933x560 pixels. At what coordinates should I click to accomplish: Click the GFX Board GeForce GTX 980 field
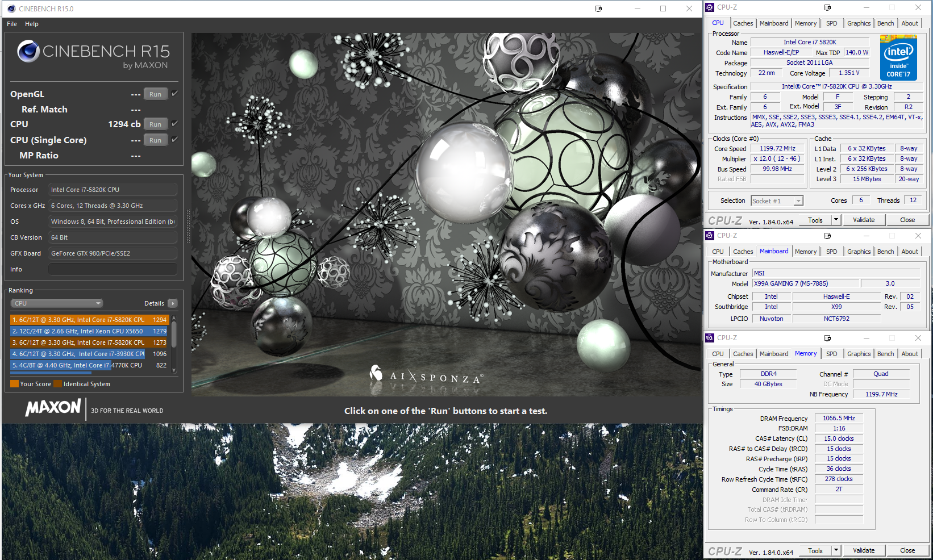113,253
